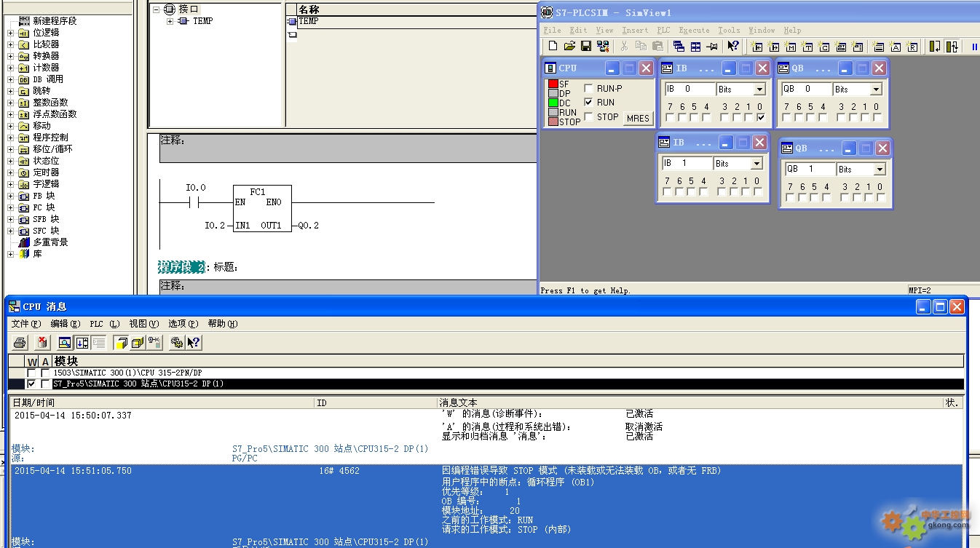
Task: Expand the 计数器 tree node
Action: [x=10, y=68]
